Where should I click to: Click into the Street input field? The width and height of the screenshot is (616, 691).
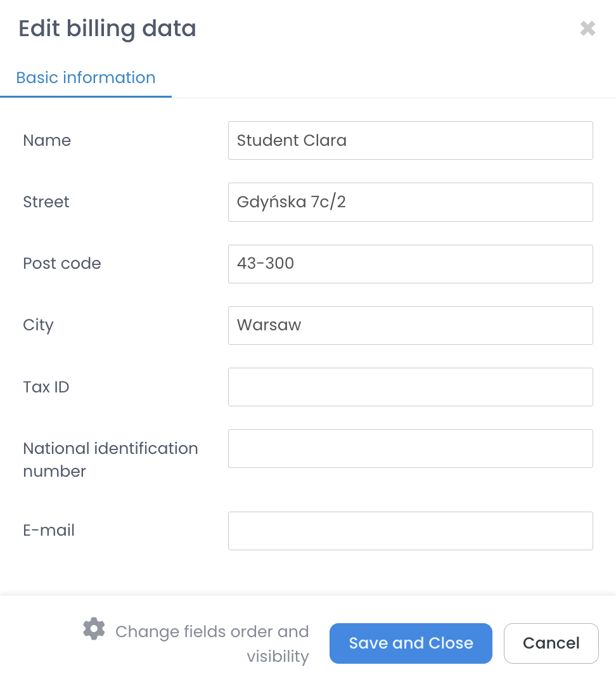pos(410,202)
